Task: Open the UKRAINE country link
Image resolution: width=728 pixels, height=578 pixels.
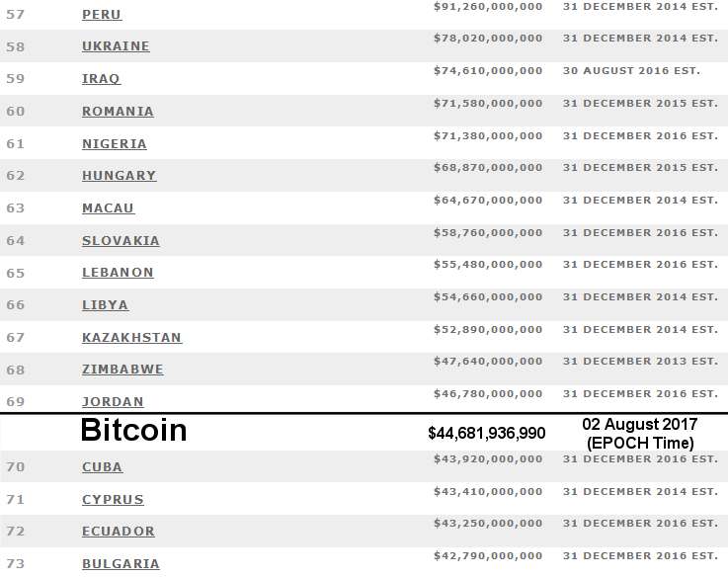Action: pos(116,46)
